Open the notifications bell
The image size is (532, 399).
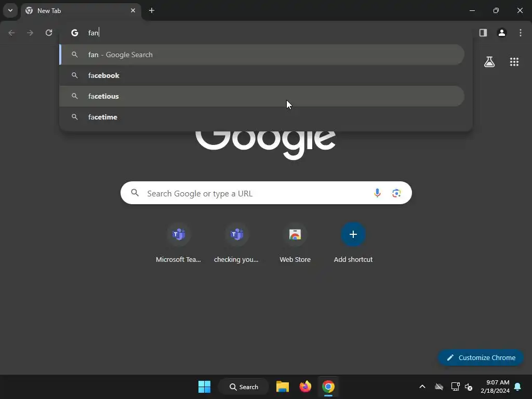tap(518, 387)
